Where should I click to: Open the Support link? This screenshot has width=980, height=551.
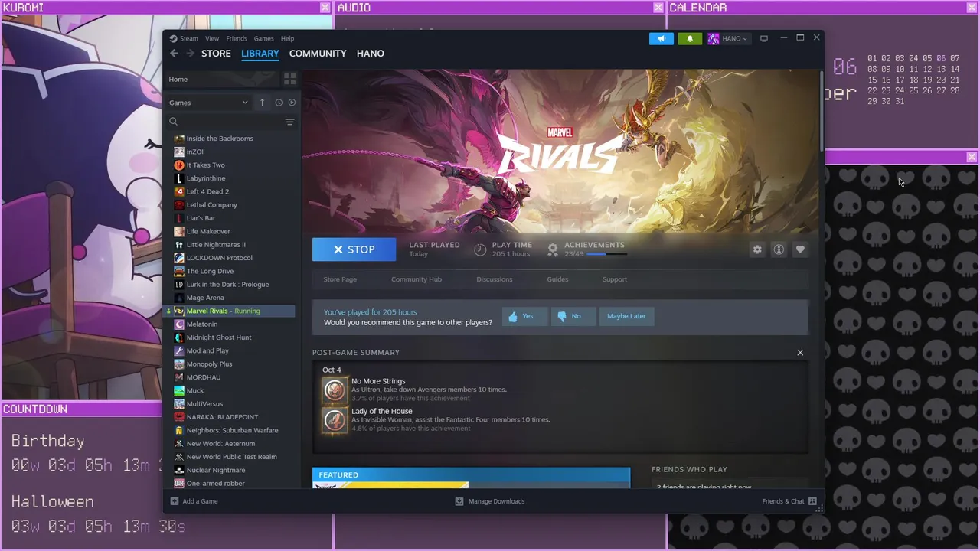pos(615,279)
